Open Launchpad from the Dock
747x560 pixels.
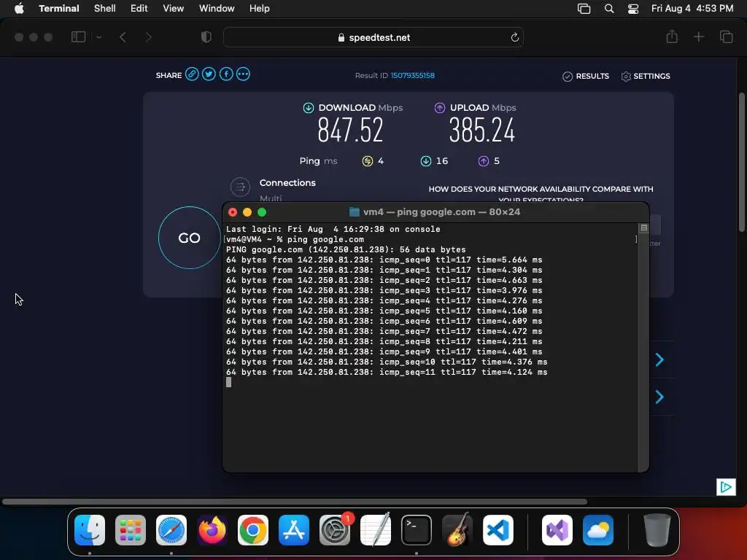tap(131, 530)
